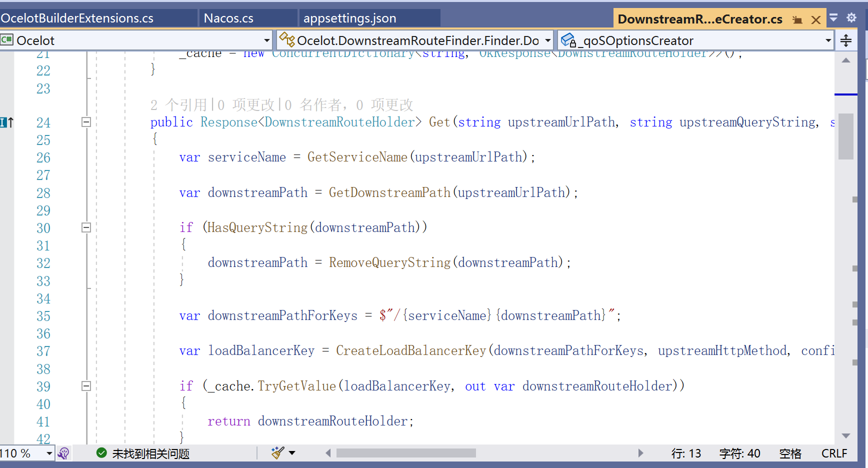Screen dimensions: 868x468
Task: Collapse the if block at line 30
Action: point(86,227)
